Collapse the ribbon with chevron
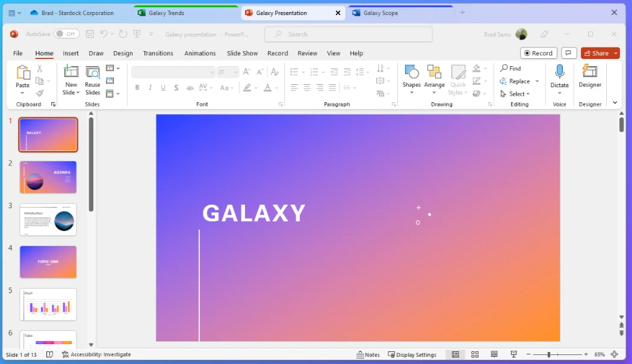The image size is (632, 364). [615, 103]
